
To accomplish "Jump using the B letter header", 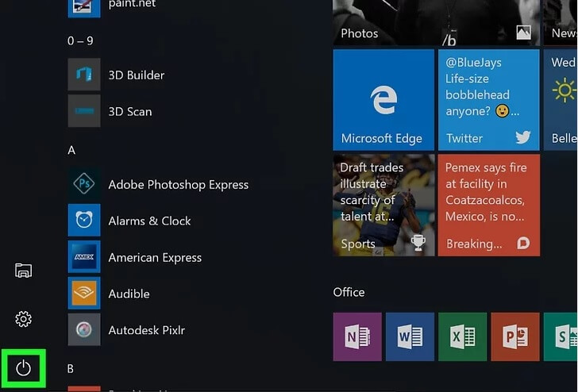I will click(71, 368).
